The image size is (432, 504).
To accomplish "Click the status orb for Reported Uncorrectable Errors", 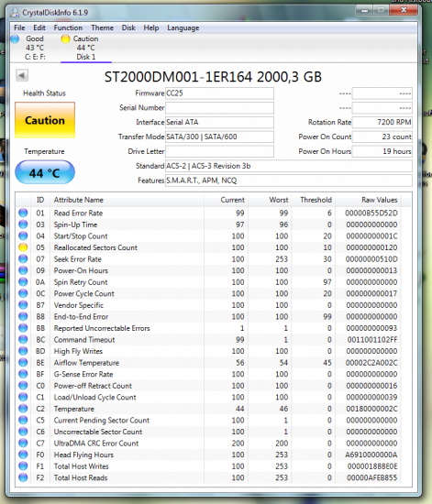I will pos(23,328).
